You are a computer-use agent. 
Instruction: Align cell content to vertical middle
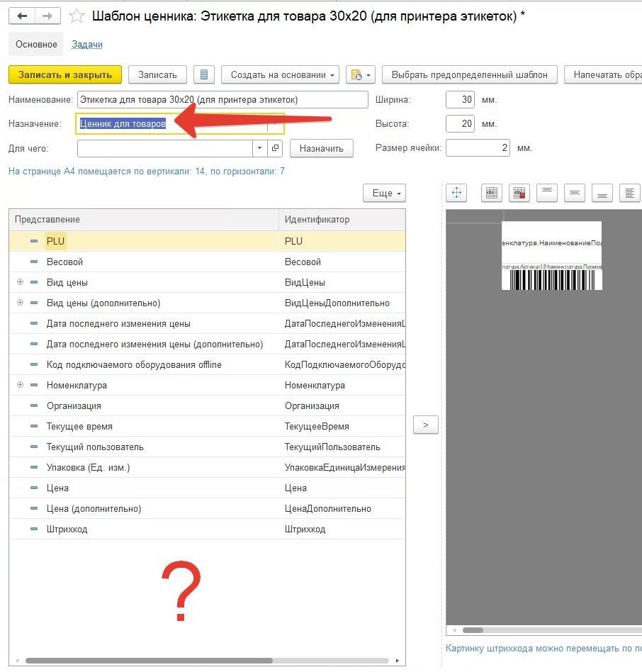(x=575, y=192)
